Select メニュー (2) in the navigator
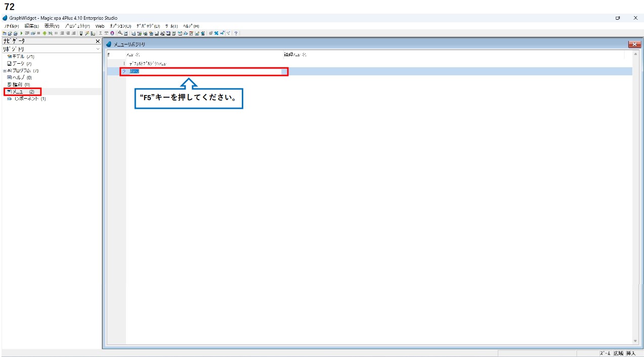This screenshot has height=357, width=644. [x=23, y=92]
